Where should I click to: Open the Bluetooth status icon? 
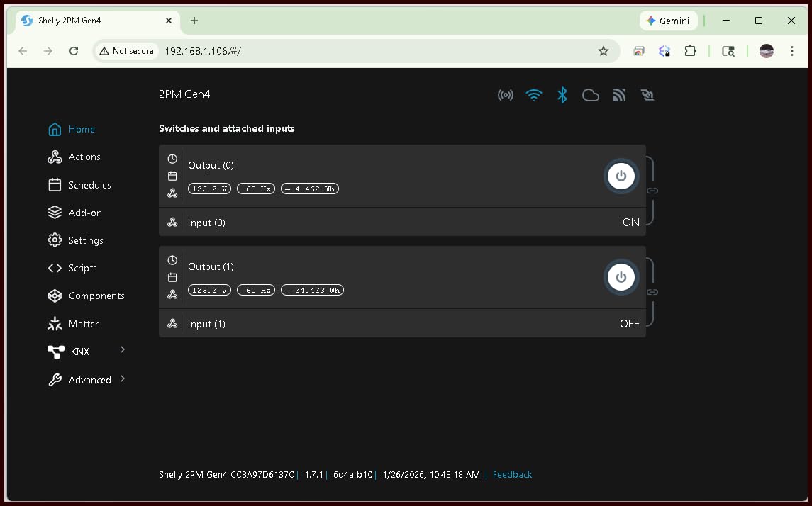coord(562,95)
